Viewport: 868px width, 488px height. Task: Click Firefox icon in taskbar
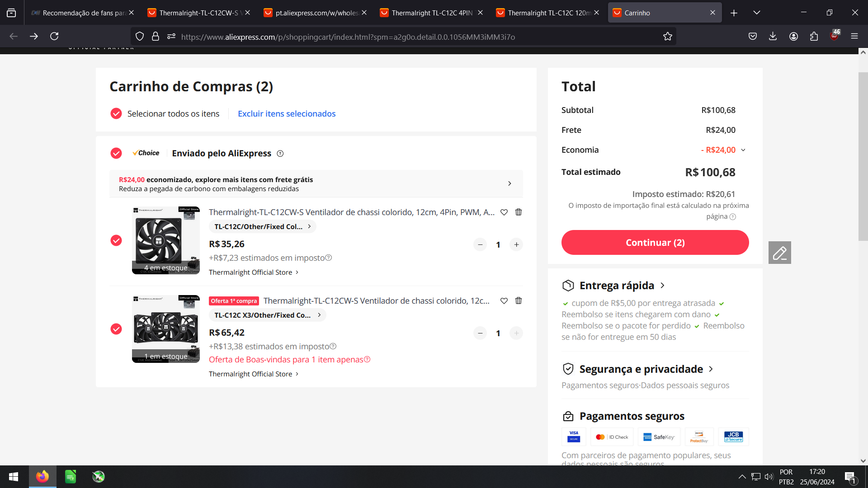42,477
